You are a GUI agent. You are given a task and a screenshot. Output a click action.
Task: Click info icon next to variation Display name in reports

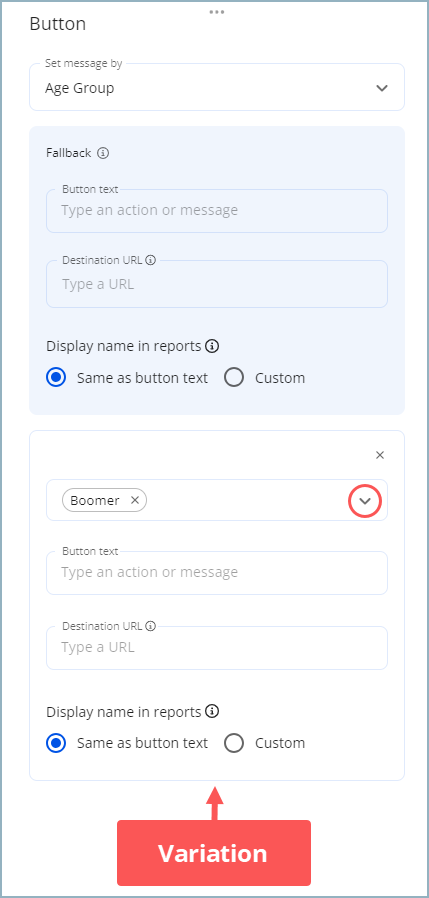[212, 711]
